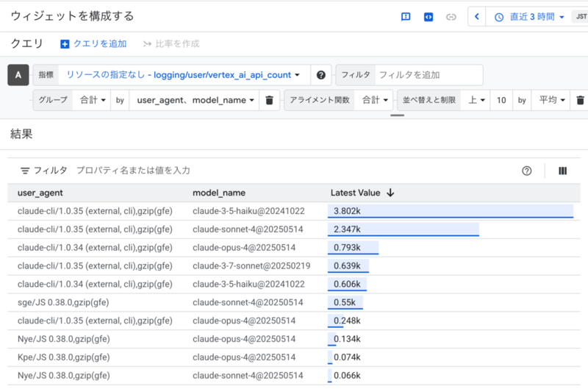Sort by the model_name column header
Image resolution: width=588 pixels, height=392 pixels.
coord(219,193)
